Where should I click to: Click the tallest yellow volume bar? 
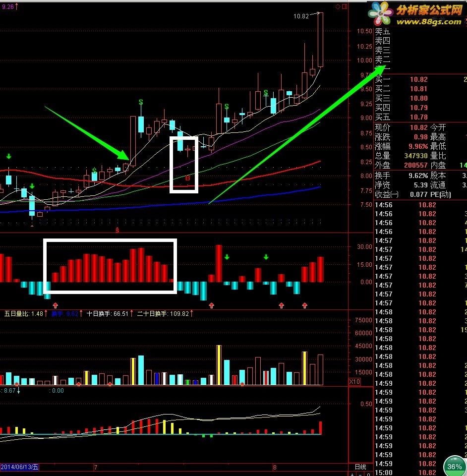pyautogui.click(x=219, y=365)
